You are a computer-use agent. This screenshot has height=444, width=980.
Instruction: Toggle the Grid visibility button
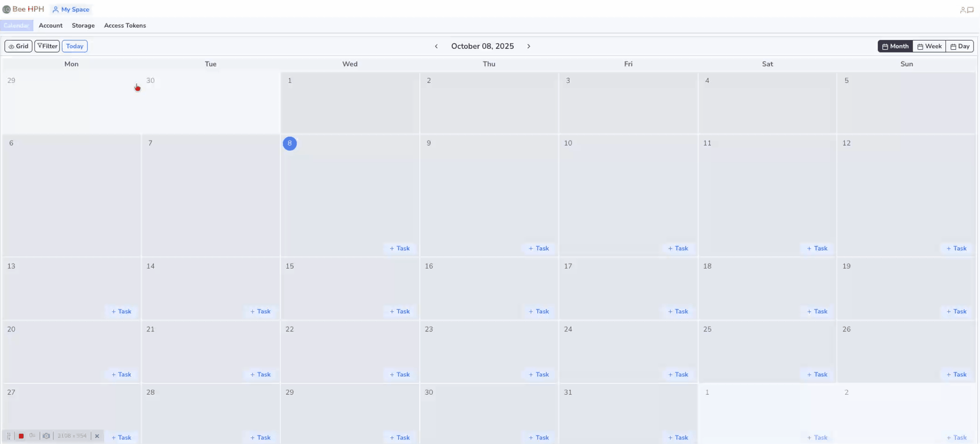pos(19,46)
